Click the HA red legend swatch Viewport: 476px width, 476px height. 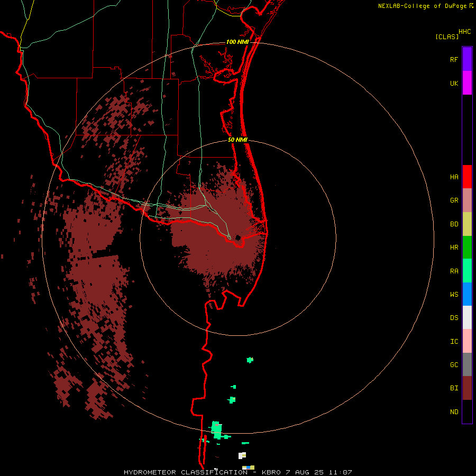click(467, 177)
